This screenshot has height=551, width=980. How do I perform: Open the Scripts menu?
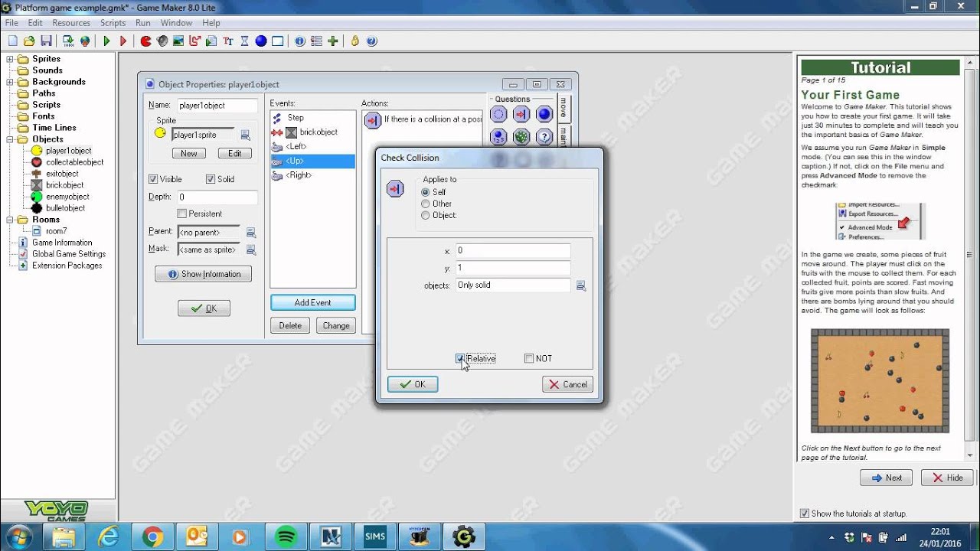coord(113,23)
